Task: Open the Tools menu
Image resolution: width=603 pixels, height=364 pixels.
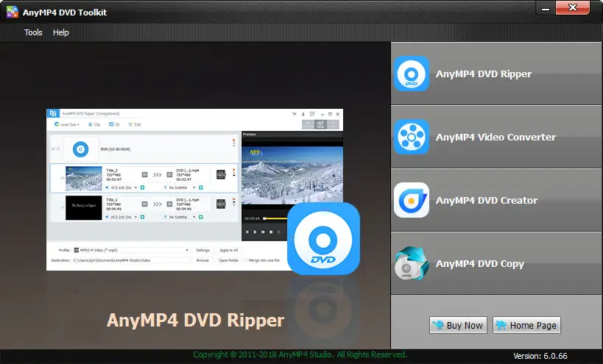Action: 33,32
